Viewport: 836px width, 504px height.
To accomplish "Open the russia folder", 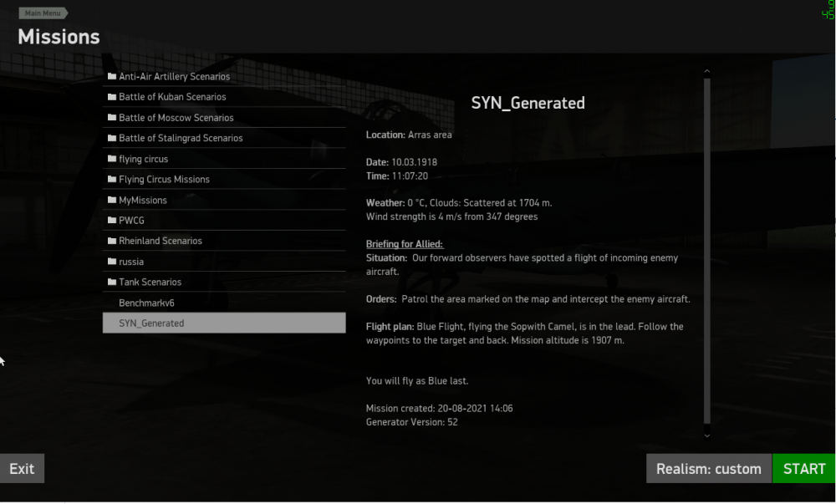I will pyautogui.click(x=224, y=262).
